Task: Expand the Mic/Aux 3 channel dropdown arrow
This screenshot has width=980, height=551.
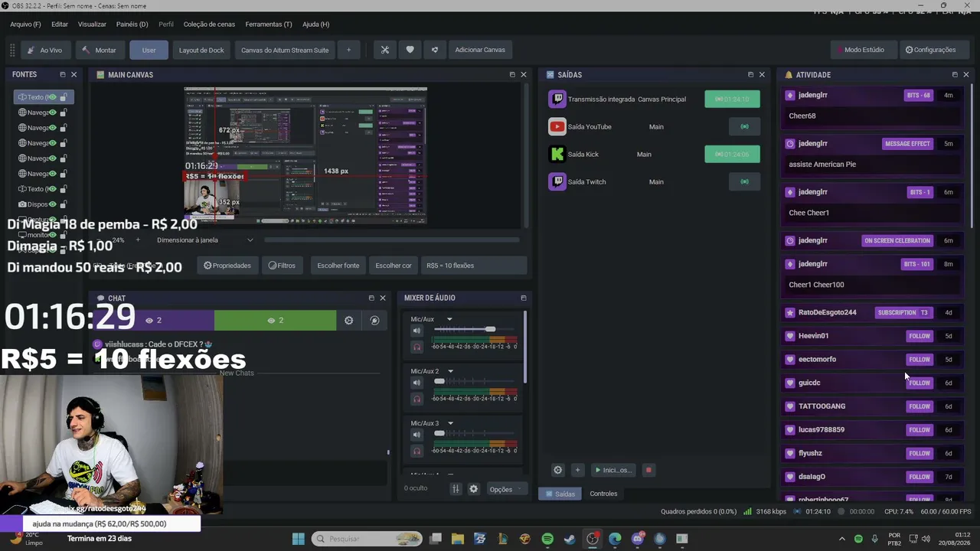Action: click(450, 423)
